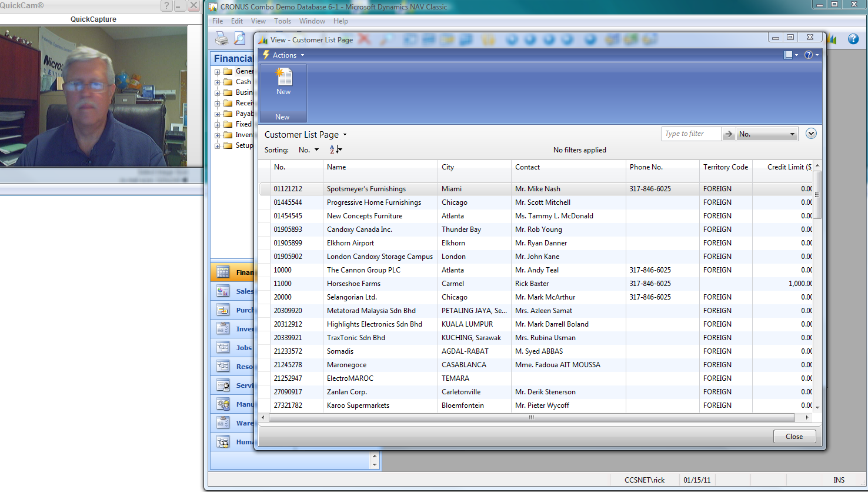Open the filter field No. combo box
868x492 pixels.
767,134
